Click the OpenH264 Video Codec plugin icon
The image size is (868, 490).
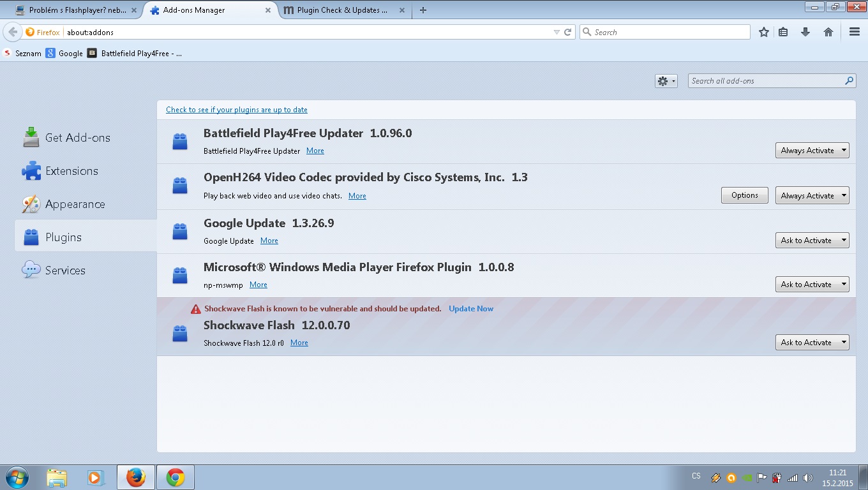pos(180,186)
